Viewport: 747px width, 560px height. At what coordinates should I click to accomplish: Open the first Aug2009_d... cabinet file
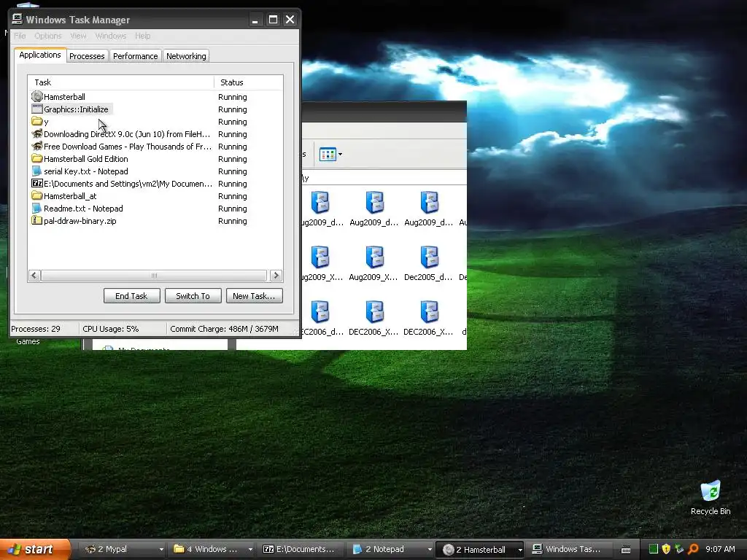(x=320, y=209)
